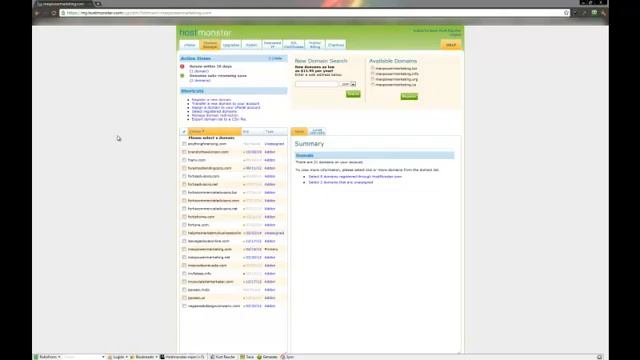The width and height of the screenshot is (640, 360).
Task: Open the Checkout tab
Action: 336,45
